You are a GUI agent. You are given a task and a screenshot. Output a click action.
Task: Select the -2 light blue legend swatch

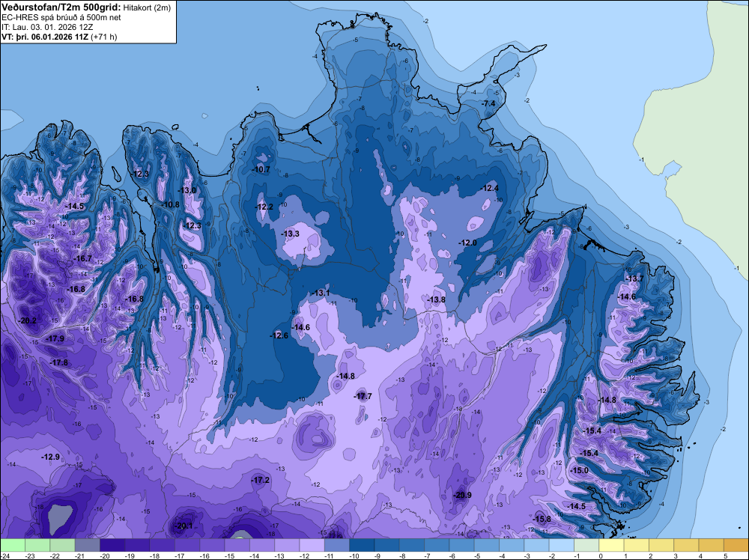pos(561,544)
